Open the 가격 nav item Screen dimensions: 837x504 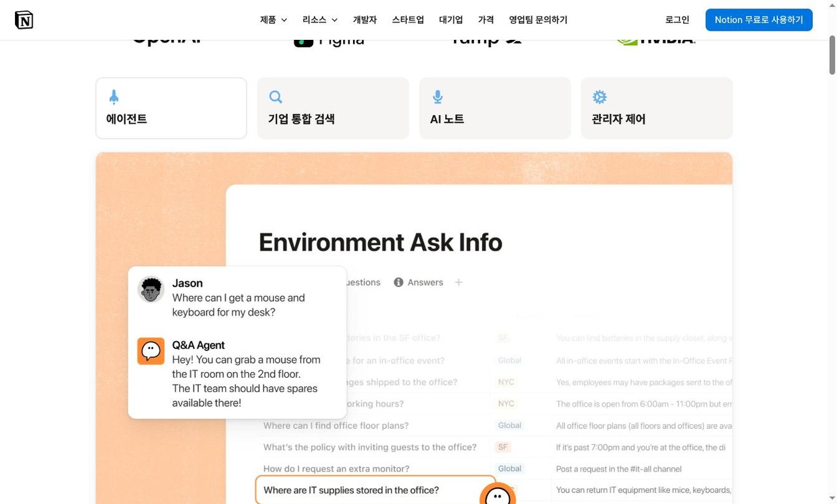(x=486, y=20)
